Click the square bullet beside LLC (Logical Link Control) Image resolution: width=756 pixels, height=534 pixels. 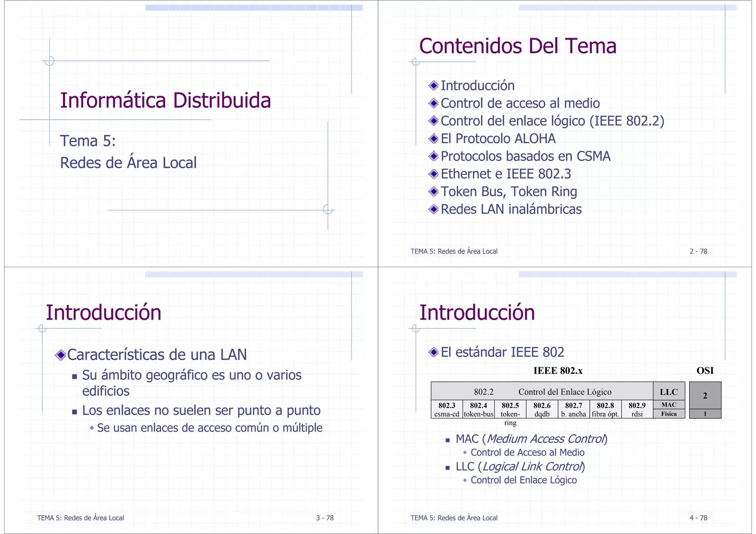point(448,468)
